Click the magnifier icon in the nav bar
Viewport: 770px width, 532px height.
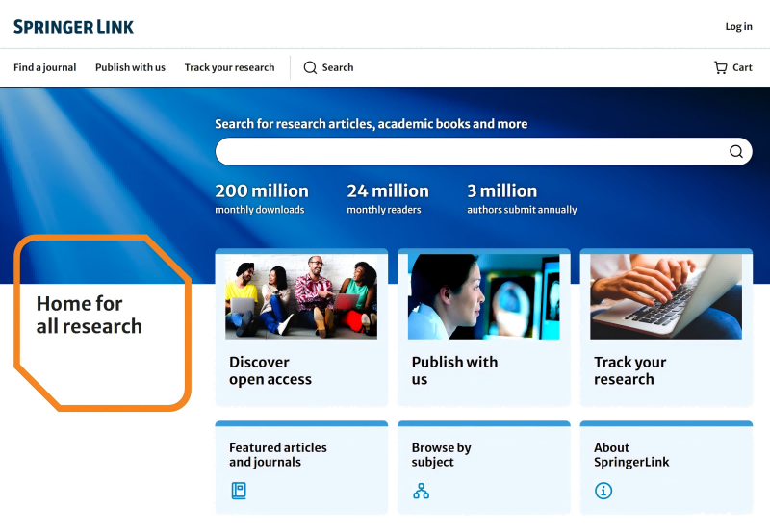[x=310, y=68]
